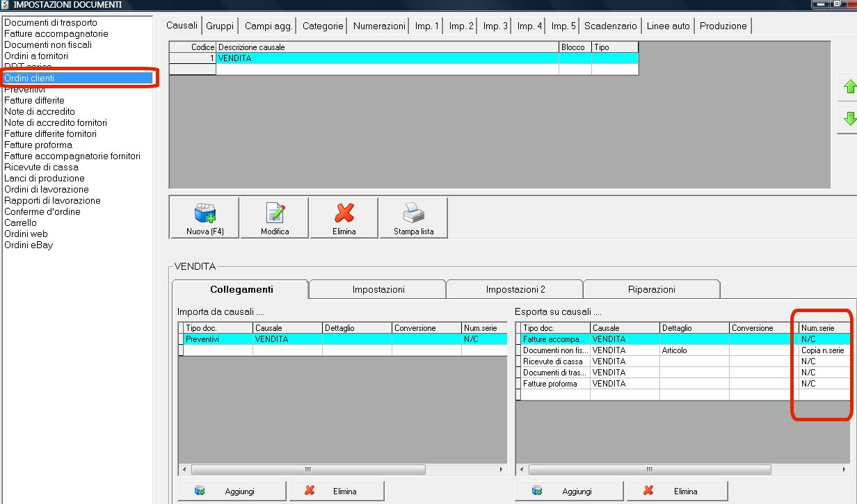857x504 pixels.
Task: Select the Collegamenti tab
Action: [x=241, y=289]
